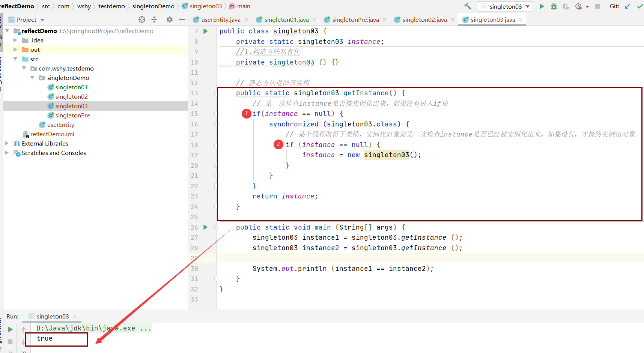Stop process in Run panel
The image size is (644, 353).
11,342
